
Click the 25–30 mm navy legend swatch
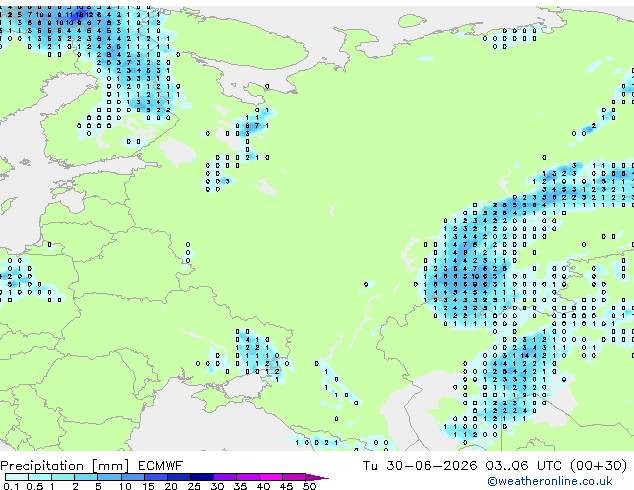[201, 477]
